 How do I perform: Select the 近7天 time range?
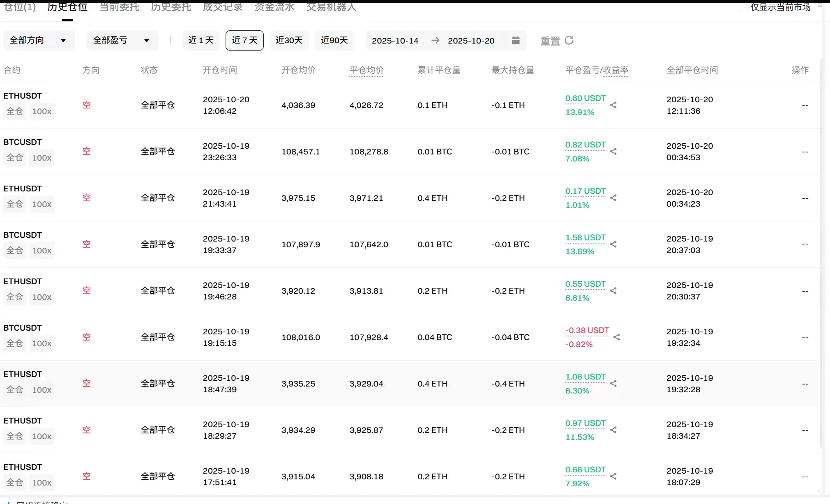[244, 40]
